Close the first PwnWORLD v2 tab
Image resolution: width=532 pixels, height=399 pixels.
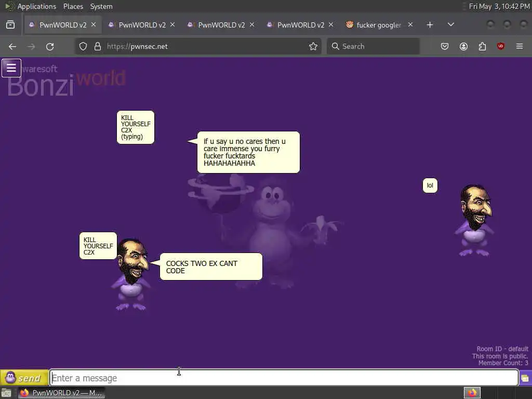click(x=94, y=25)
